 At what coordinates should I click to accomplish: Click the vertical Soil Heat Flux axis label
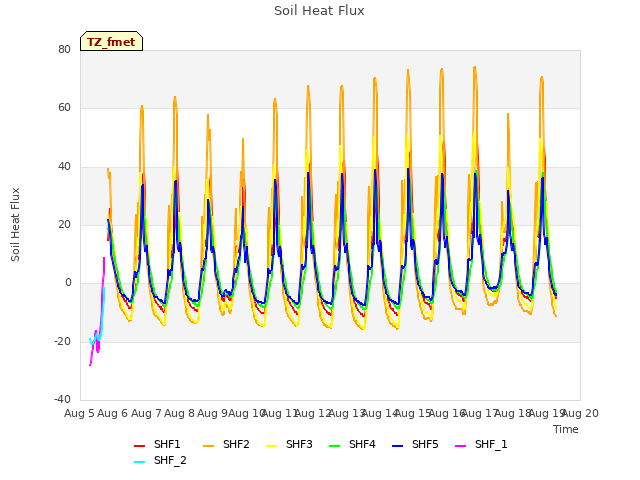pos(15,225)
